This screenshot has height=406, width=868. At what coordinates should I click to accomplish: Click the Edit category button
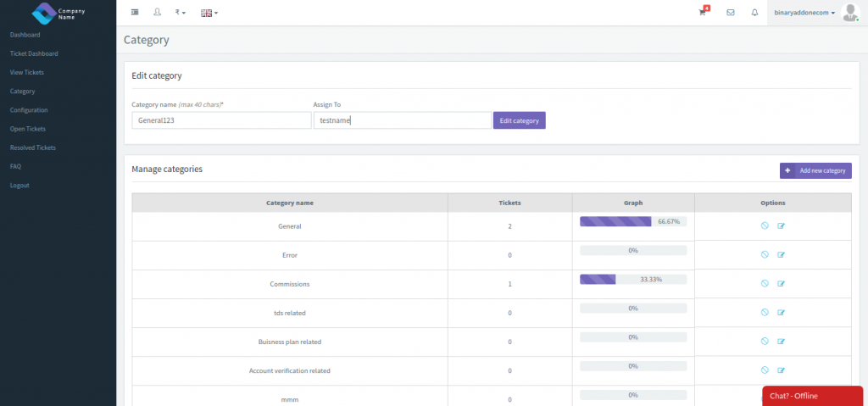[520, 120]
